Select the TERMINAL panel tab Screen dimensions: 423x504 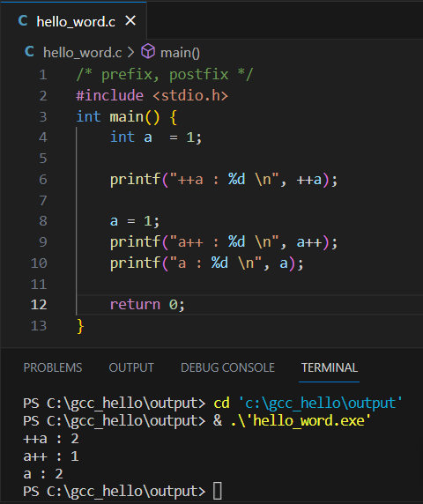pos(329,367)
